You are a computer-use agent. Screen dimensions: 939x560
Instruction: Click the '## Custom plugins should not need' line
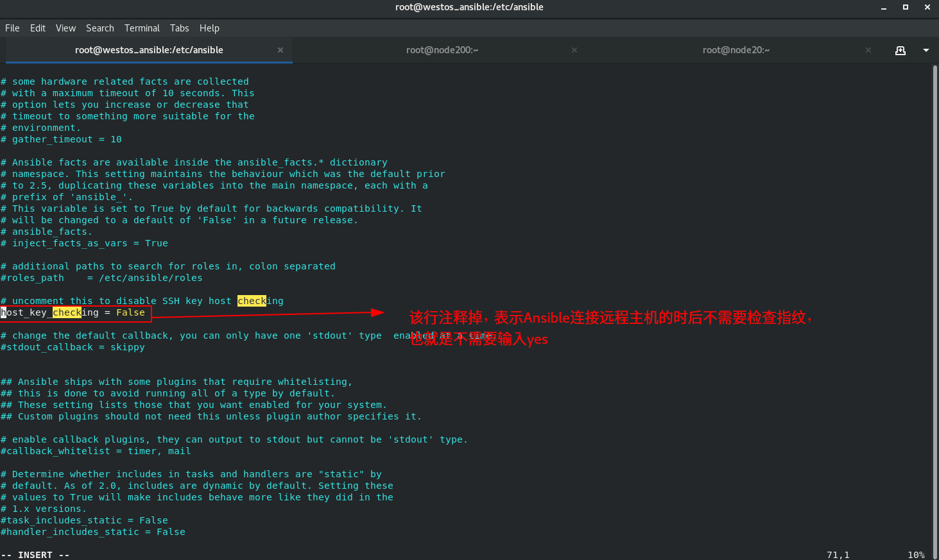[x=211, y=416]
